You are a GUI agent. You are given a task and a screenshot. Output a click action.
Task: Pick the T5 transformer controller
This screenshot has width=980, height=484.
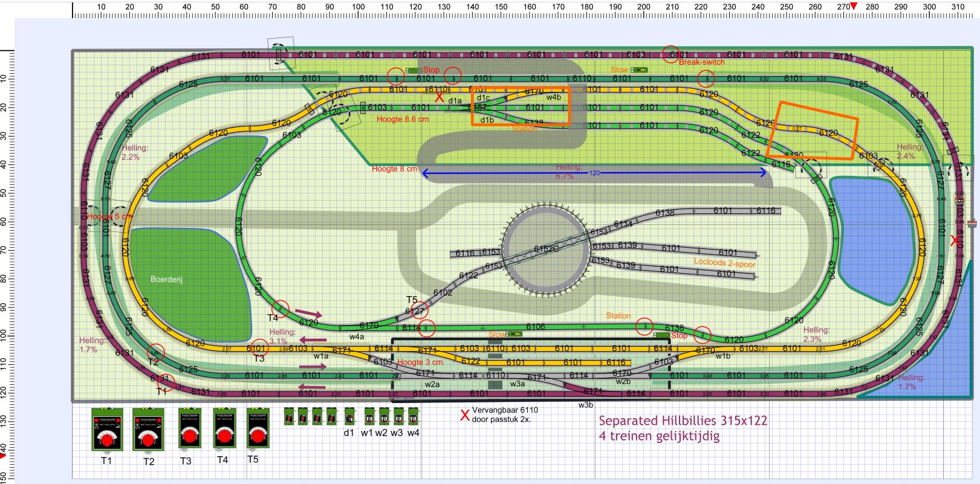tap(258, 428)
